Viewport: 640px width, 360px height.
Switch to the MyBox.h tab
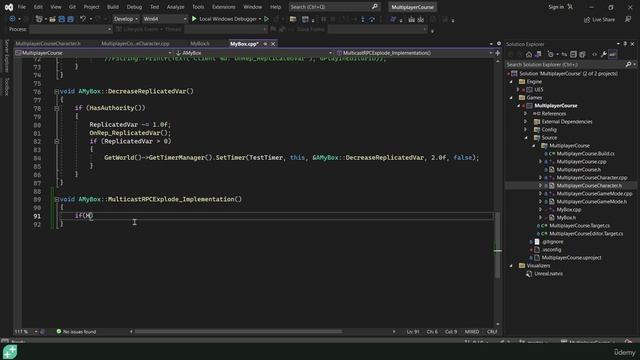tap(200, 44)
